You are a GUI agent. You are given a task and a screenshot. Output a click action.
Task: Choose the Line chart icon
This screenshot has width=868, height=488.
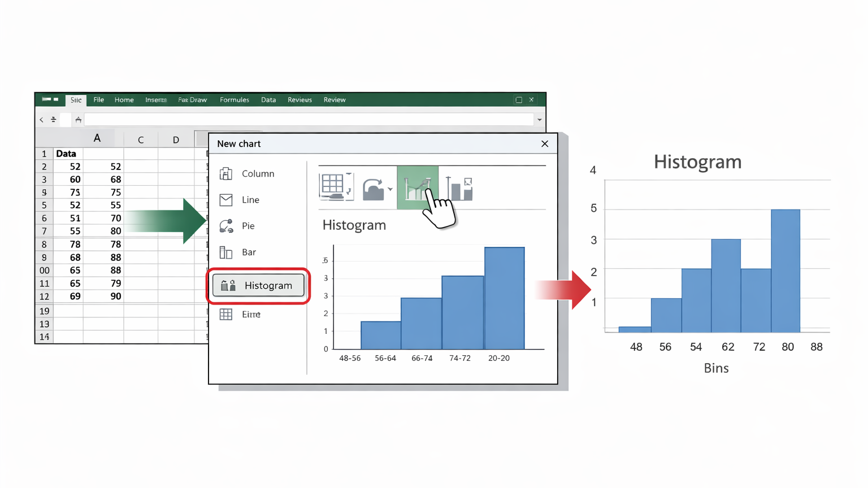(226, 200)
